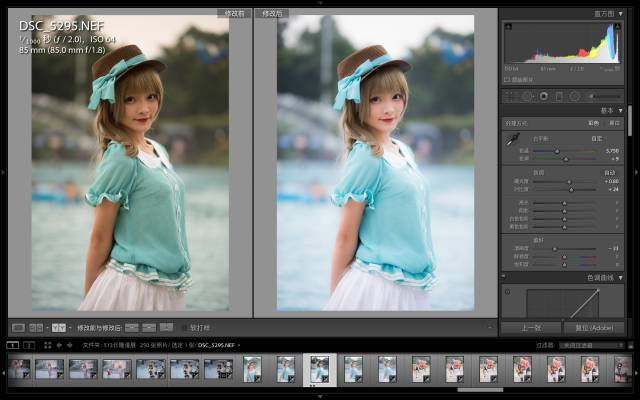Viewport: 640px width, 400px height.
Task: Select the spot removal tool
Action: pos(527,96)
